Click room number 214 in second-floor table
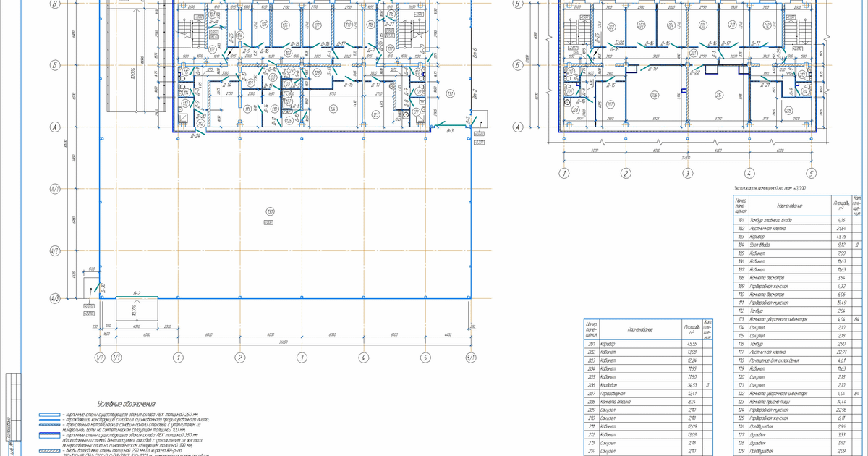 592,450
